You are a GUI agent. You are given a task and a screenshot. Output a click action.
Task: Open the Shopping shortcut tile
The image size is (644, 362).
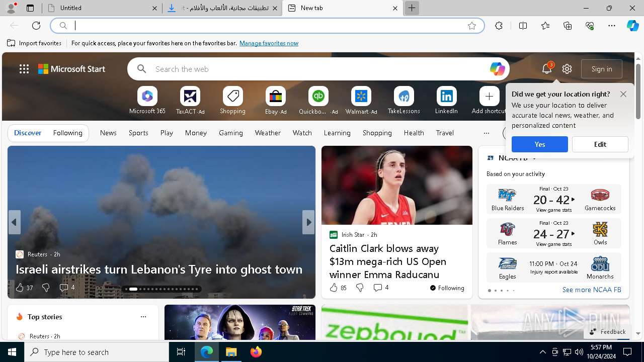[232, 101]
